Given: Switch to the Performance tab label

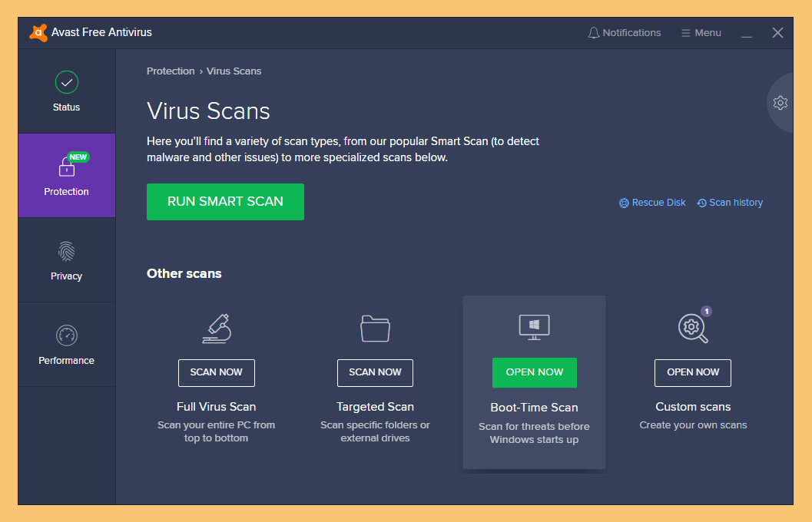Looking at the screenshot, I should click(x=66, y=361).
